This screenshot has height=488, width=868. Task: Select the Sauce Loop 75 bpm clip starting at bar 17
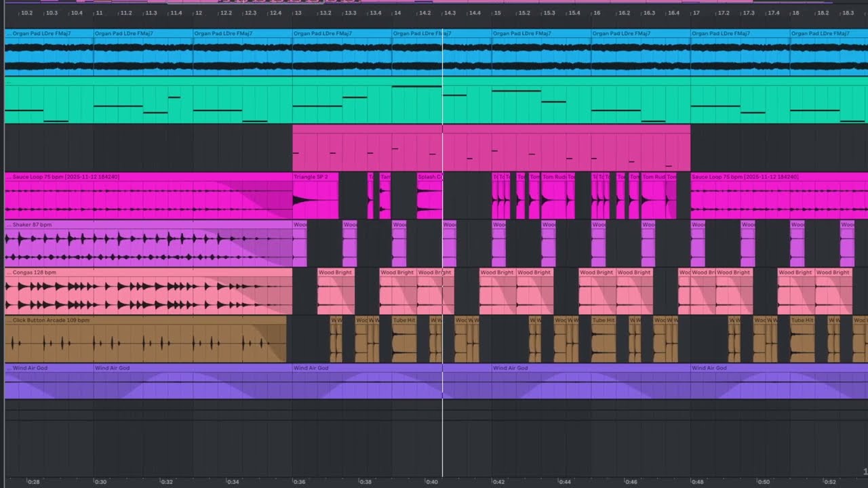click(x=779, y=196)
